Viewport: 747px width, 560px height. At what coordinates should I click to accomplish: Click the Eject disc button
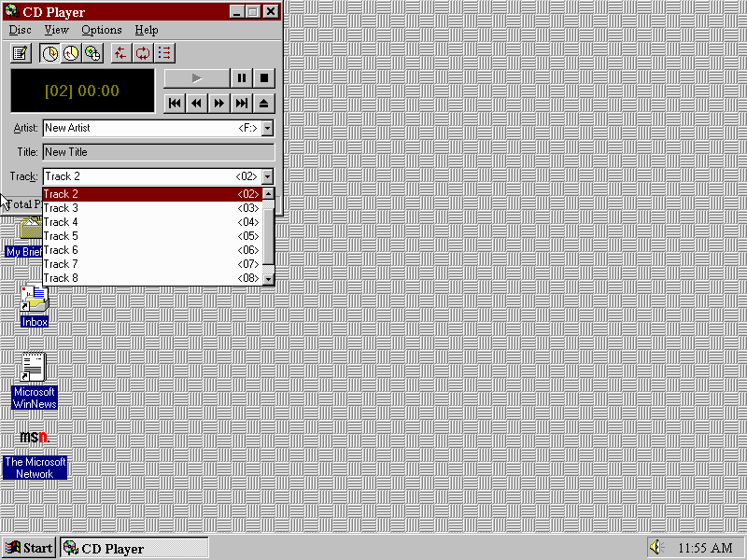pyautogui.click(x=264, y=103)
